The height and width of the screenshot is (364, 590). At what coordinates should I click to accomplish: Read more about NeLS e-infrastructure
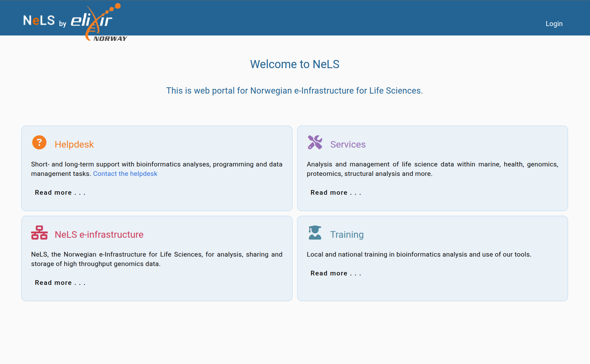pyautogui.click(x=60, y=283)
